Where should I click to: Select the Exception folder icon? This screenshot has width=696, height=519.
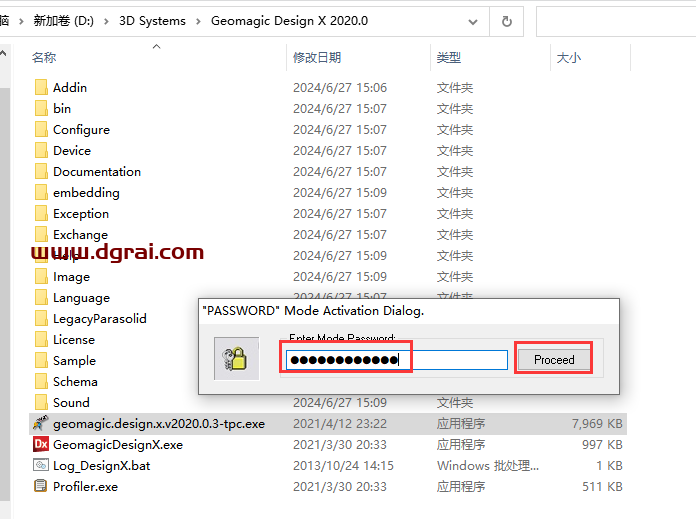(x=41, y=214)
